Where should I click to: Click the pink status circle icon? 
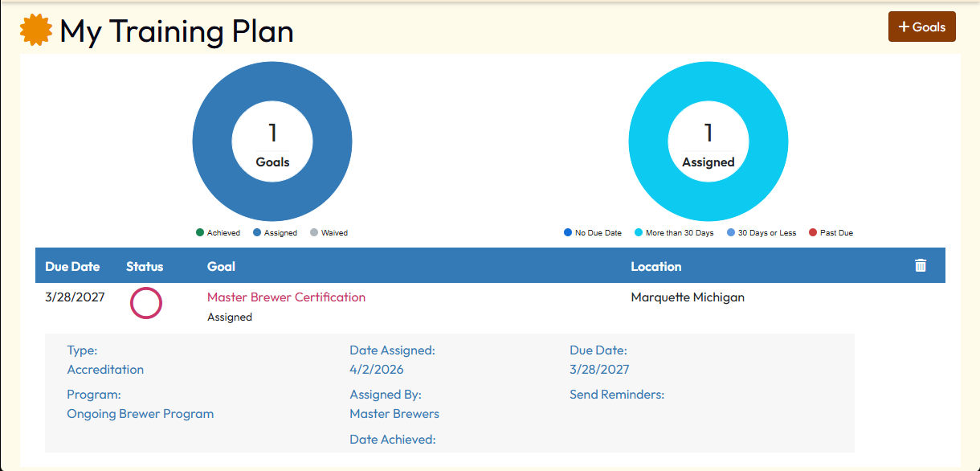pos(146,303)
